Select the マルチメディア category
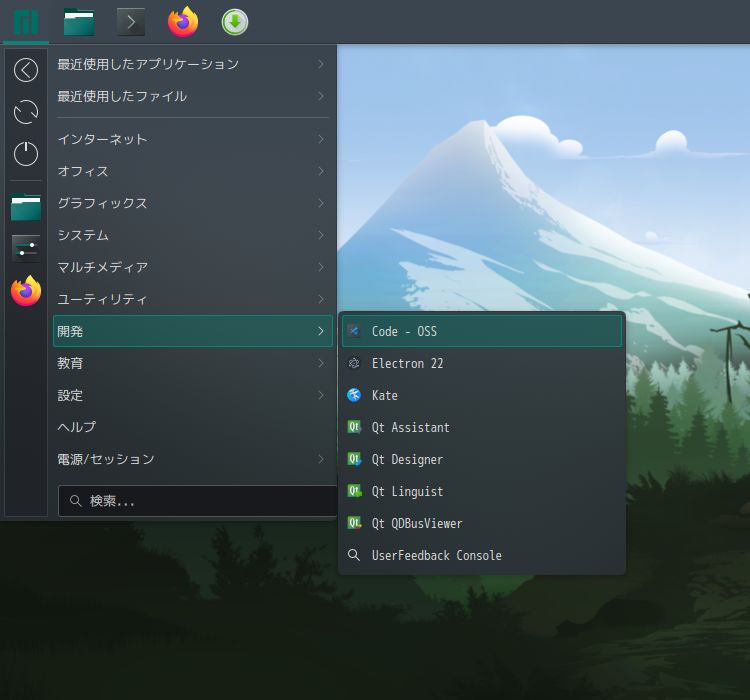 pos(193,267)
